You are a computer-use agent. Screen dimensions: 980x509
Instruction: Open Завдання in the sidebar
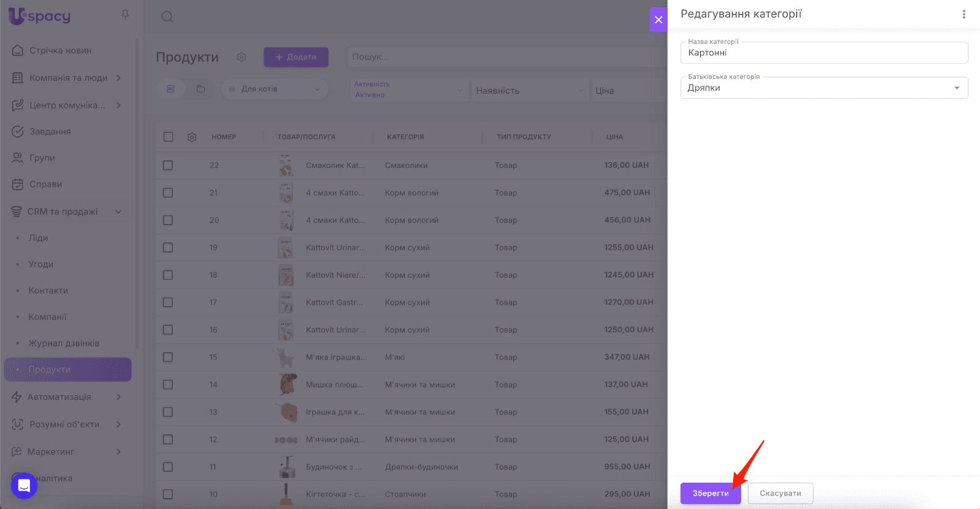(x=50, y=132)
